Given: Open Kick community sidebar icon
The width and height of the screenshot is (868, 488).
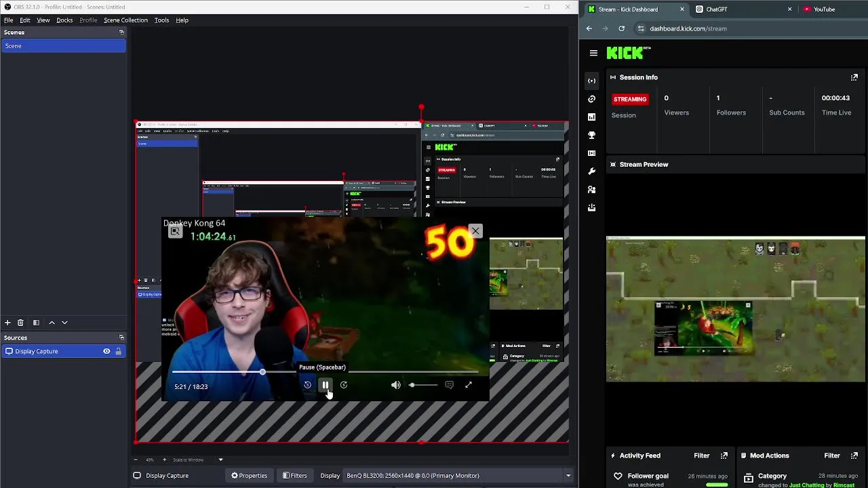Looking at the screenshot, I should [x=591, y=189].
